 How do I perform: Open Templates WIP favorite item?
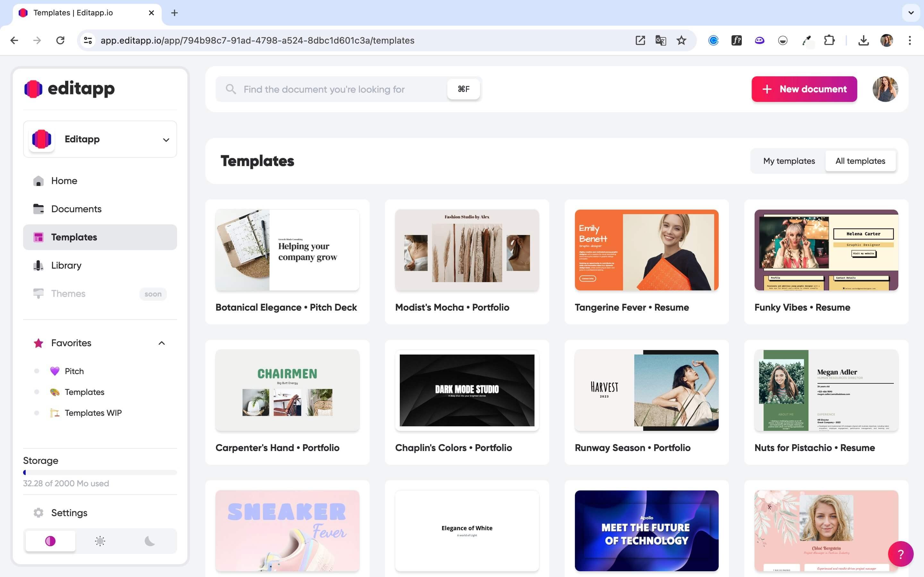[x=92, y=412]
